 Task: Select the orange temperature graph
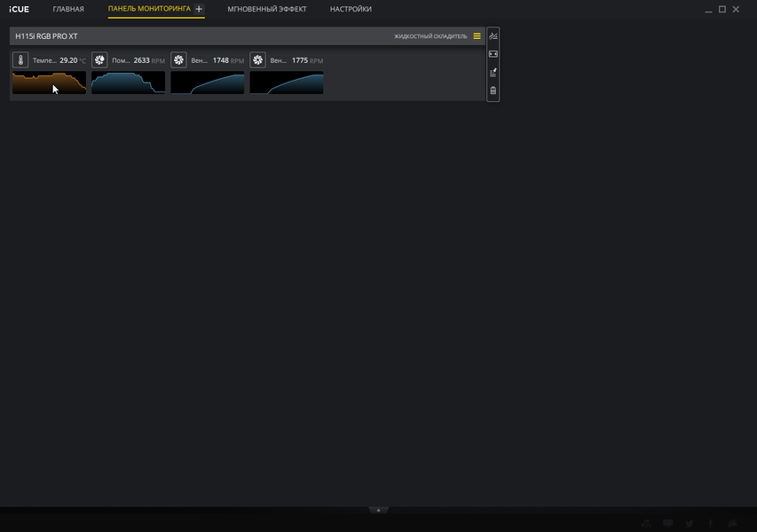(49, 82)
